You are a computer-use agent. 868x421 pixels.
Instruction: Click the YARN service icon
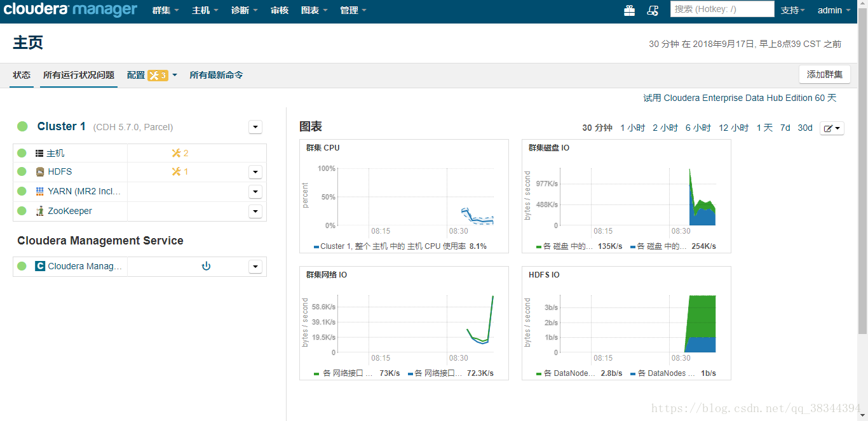click(x=40, y=191)
